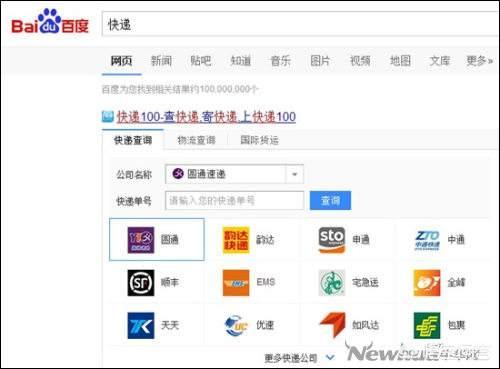This screenshot has height=369, width=500.
Task: Pick the 宅急送 green monkey logo
Action: (332, 283)
